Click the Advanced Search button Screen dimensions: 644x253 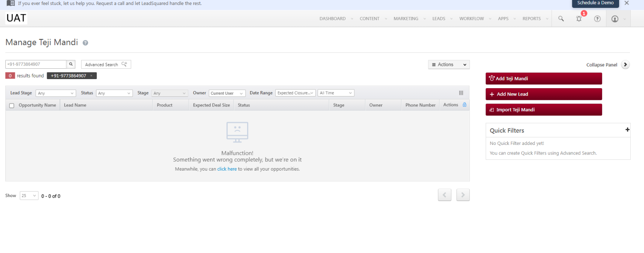point(106,65)
